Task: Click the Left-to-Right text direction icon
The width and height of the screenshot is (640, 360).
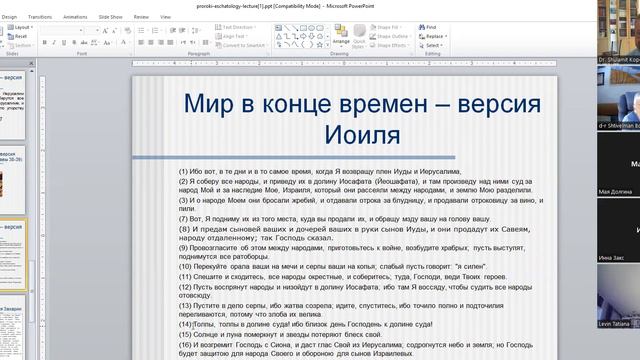Action: [184, 42]
